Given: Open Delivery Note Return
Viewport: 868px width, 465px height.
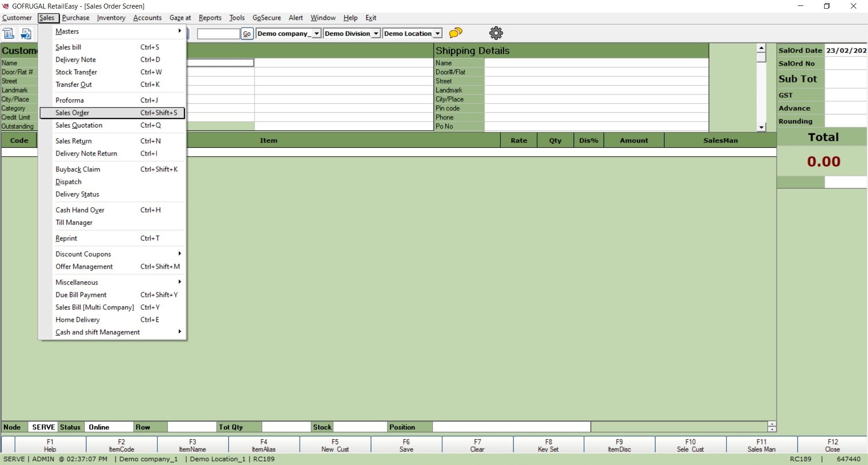Looking at the screenshot, I should point(113,153).
